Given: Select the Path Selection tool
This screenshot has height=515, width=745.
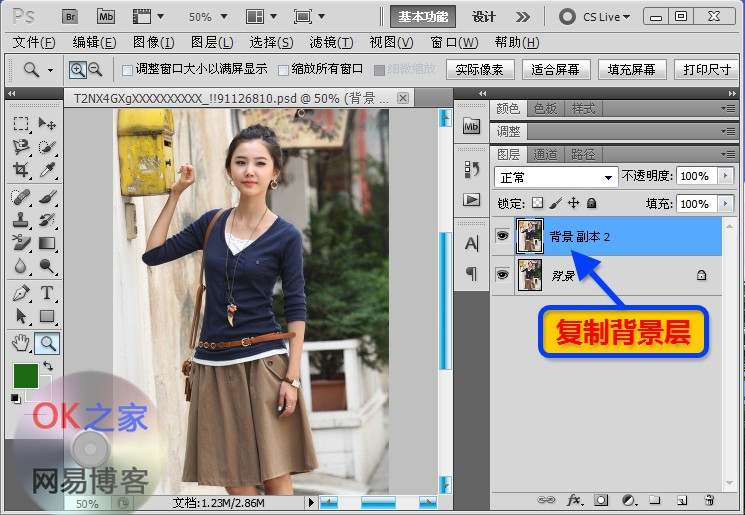Looking at the screenshot, I should pyautogui.click(x=21, y=316).
